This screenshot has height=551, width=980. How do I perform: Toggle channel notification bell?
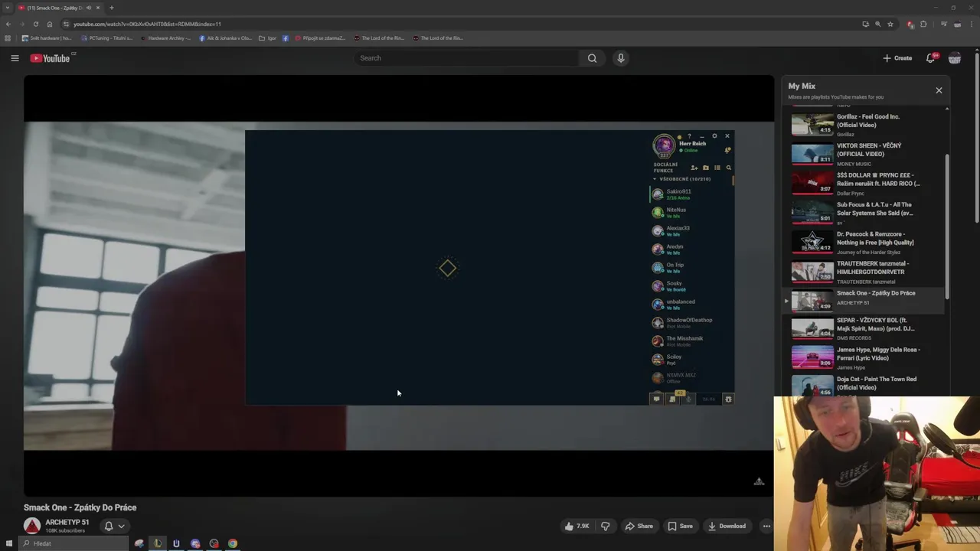pos(109,526)
